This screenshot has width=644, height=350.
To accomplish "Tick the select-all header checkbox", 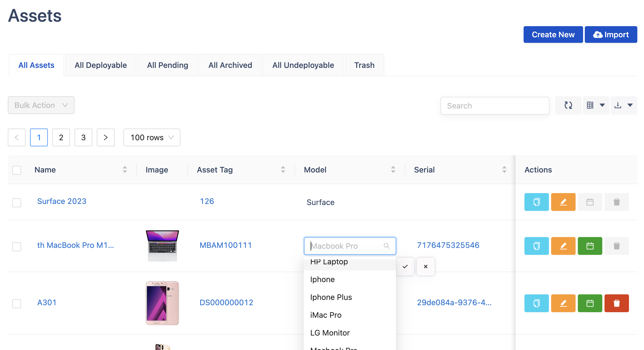I will click(x=17, y=170).
